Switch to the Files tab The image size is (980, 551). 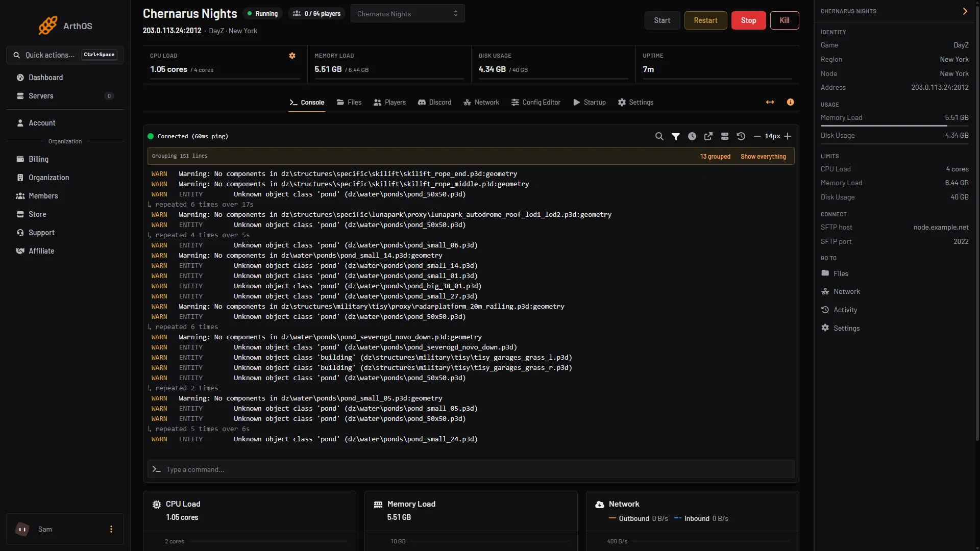pyautogui.click(x=349, y=103)
